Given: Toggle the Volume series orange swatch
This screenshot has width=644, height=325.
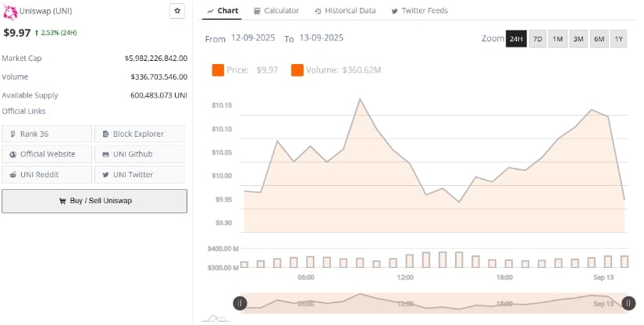Looking at the screenshot, I should [x=297, y=70].
